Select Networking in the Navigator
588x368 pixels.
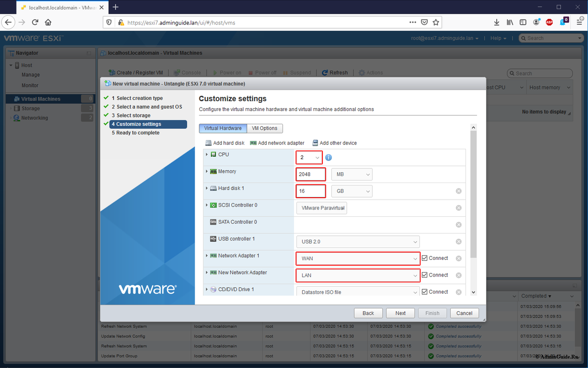(34, 118)
